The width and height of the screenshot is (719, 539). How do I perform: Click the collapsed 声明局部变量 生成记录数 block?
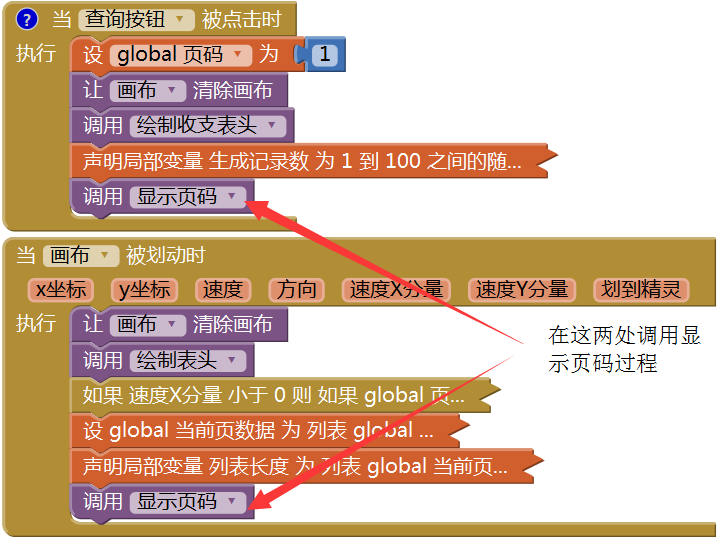pos(314,161)
